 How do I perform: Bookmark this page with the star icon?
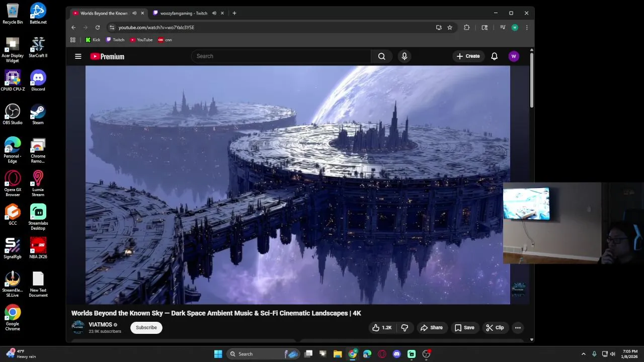[450, 28]
